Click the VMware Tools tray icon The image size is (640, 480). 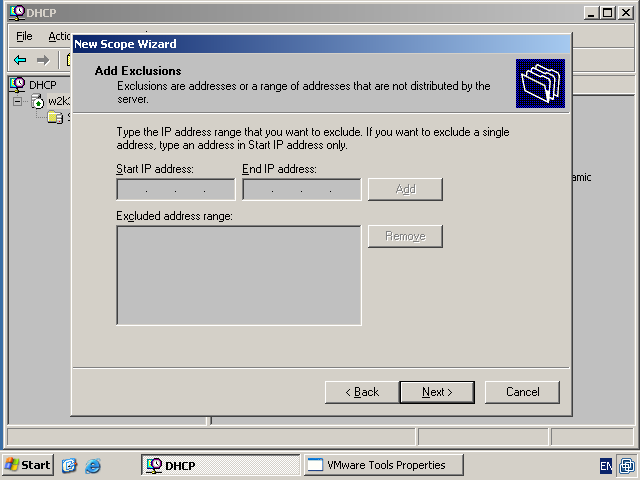[x=626, y=465]
